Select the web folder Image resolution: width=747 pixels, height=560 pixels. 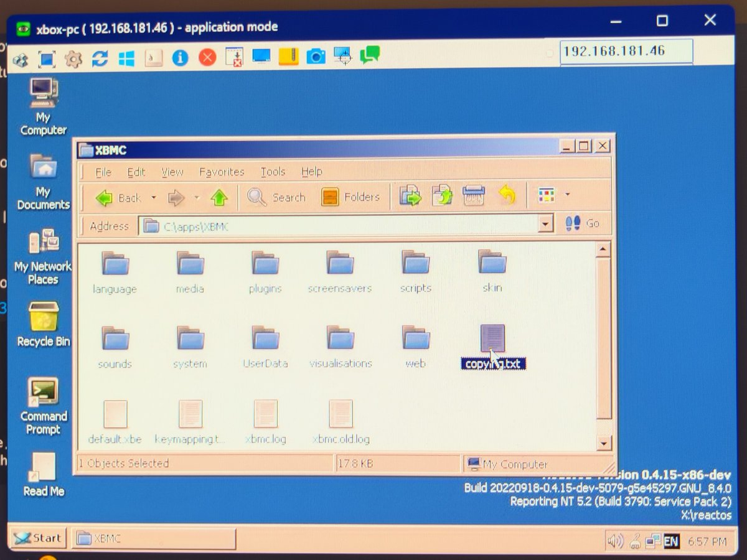tap(415, 347)
